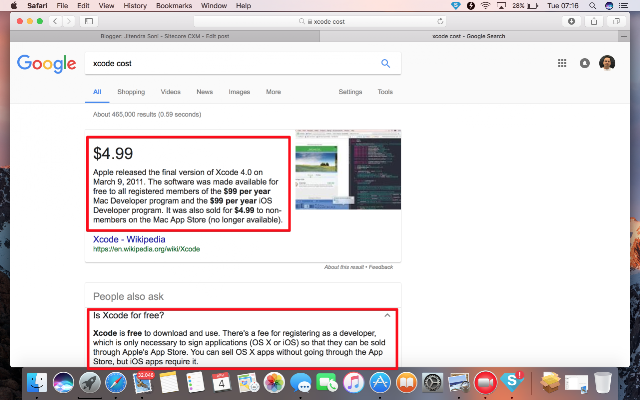Screen dimensions: 640x400
Task: Show all Safari tabs overview
Action: pos(616,21)
